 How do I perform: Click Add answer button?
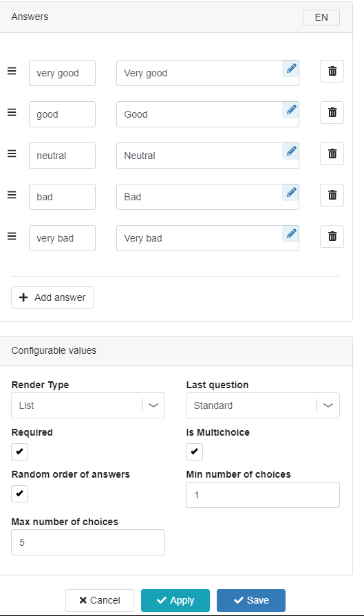coord(52,297)
